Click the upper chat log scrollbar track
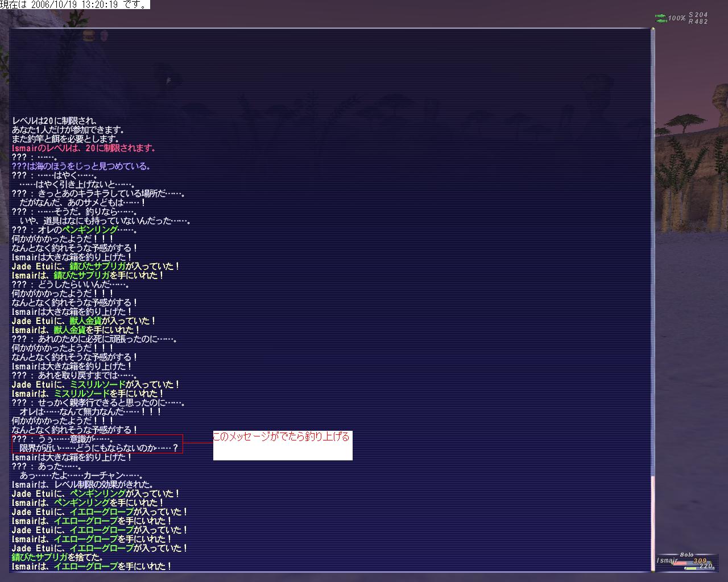Screen dimensions: 728x582 click(x=653, y=227)
